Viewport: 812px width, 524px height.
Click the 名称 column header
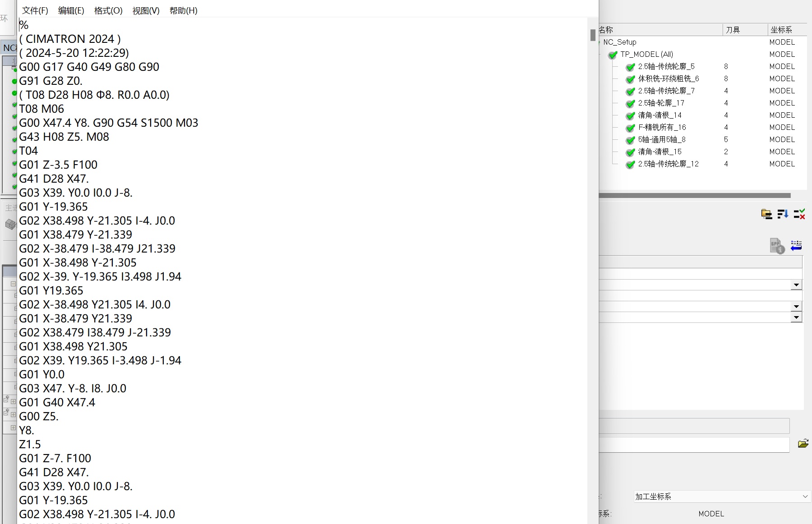click(x=660, y=30)
